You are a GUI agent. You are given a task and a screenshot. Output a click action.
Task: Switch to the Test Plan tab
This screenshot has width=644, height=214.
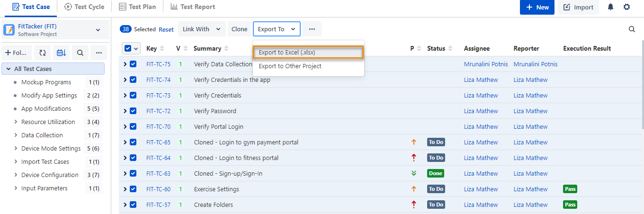[x=138, y=7]
